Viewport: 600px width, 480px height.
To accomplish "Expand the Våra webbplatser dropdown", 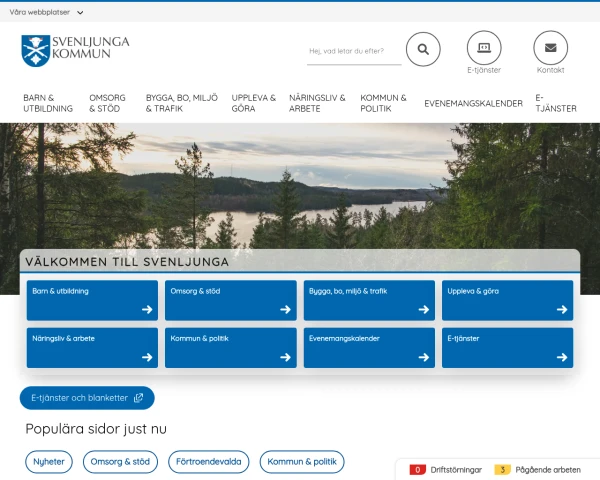I will point(46,12).
